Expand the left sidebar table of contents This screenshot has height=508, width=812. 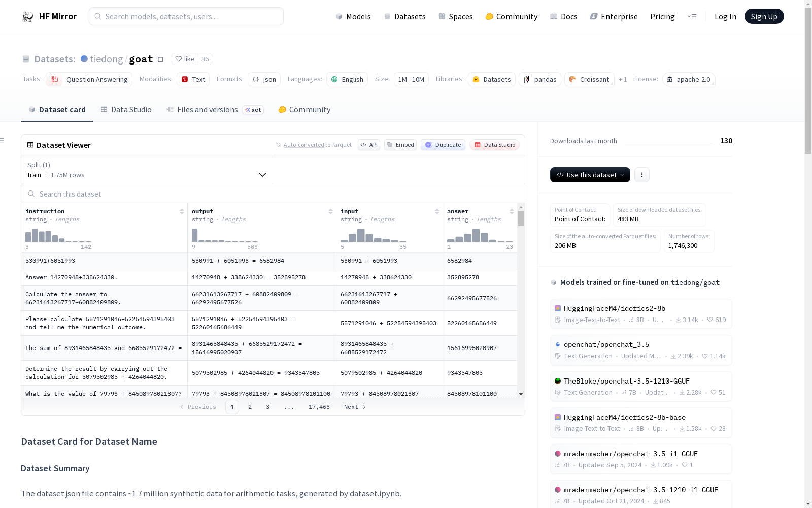(3, 140)
